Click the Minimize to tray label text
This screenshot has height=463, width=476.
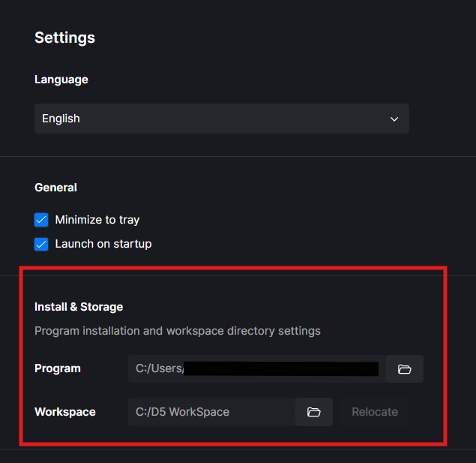[x=97, y=220]
